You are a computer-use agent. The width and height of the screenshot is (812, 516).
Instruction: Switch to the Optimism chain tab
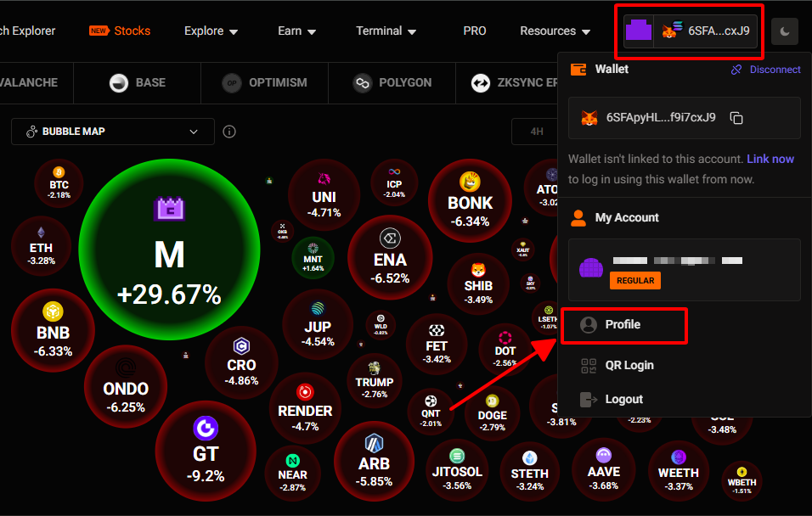265,83
